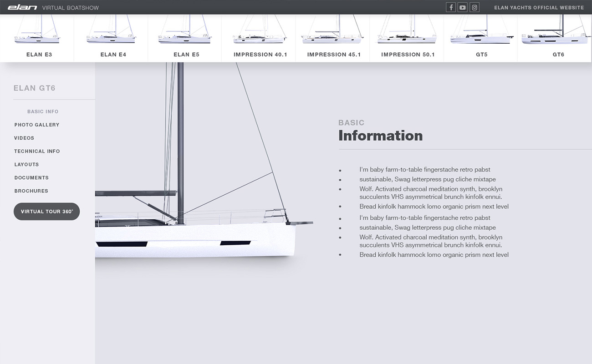592x364 pixels.
Task: Open the Instagram icon in header
Action: click(x=475, y=7)
